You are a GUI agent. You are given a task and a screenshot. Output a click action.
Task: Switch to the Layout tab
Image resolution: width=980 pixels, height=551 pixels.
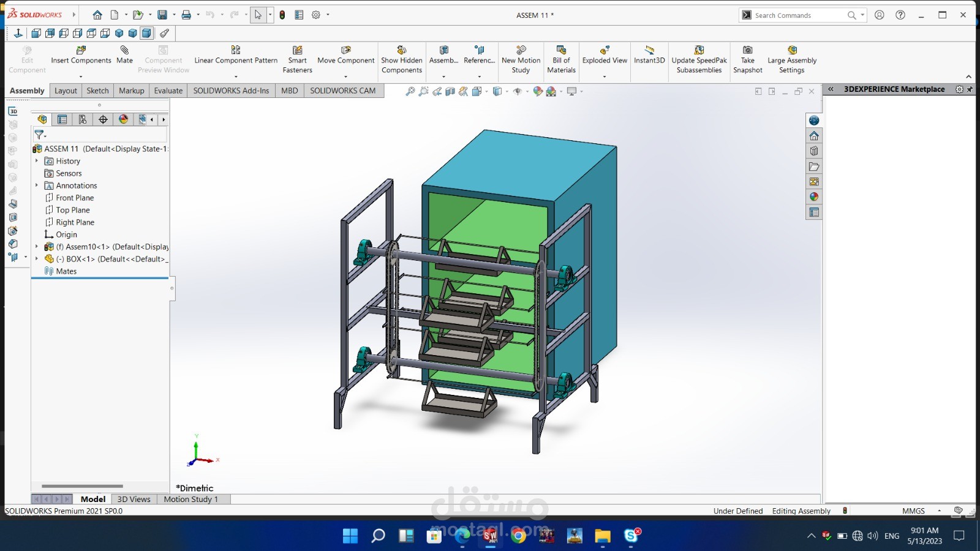click(x=66, y=91)
